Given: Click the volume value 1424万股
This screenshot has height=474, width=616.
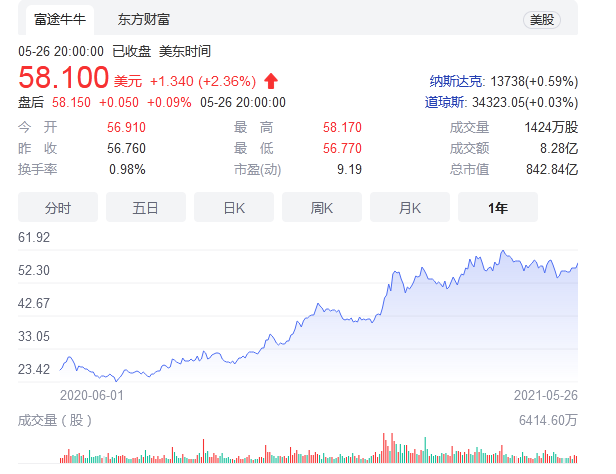Looking at the screenshot, I should (x=551, y=127).
